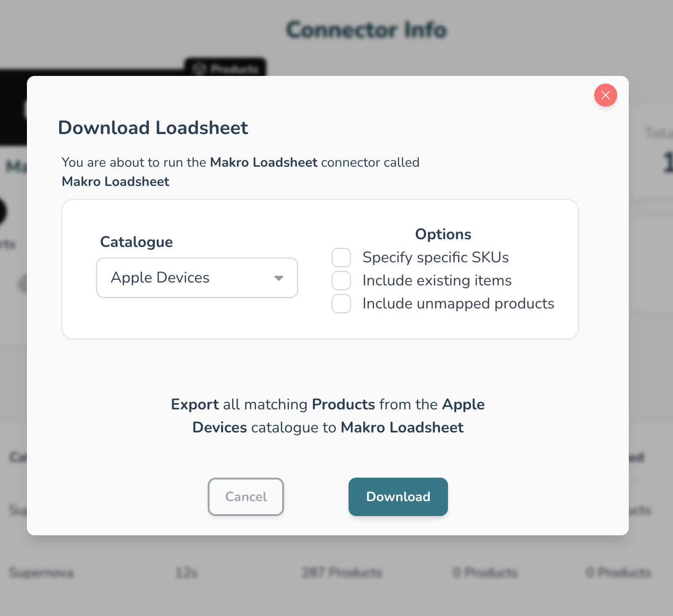Image resolution: width=673 pixels, height=616 pixels.
Task: Click the Options section heading
Action: coord(443,234)
